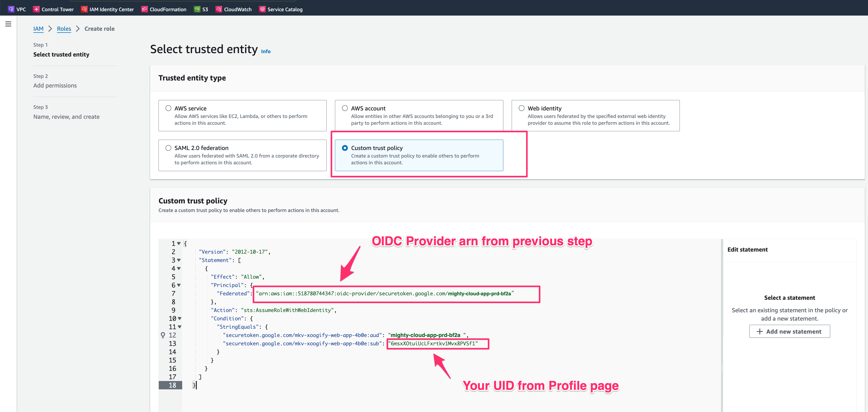Image resolution: width=868 pixels, height=412 pixels.
Task: Open Info link beside Select trusted entity
Action: tap(266, 52)
